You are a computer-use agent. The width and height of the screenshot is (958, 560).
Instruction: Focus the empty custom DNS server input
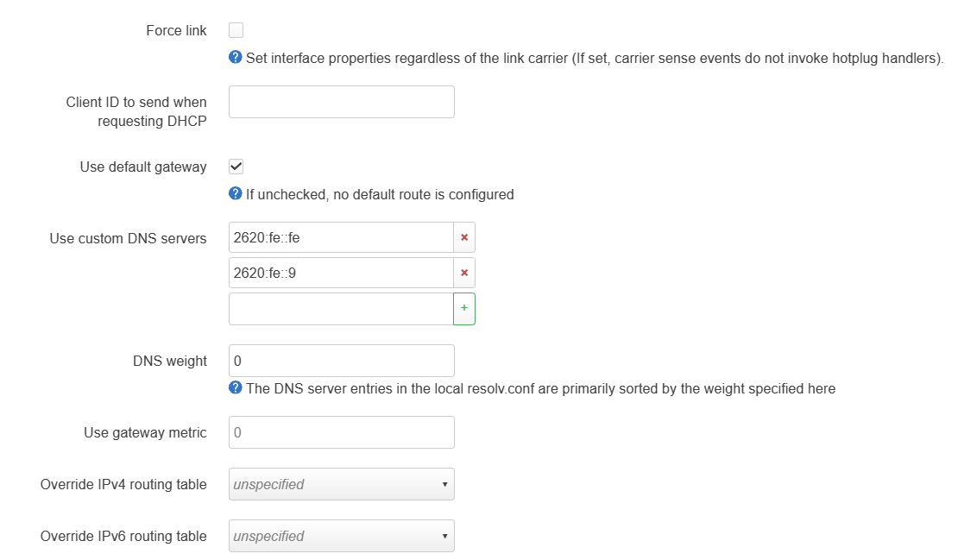click(341, 309)
